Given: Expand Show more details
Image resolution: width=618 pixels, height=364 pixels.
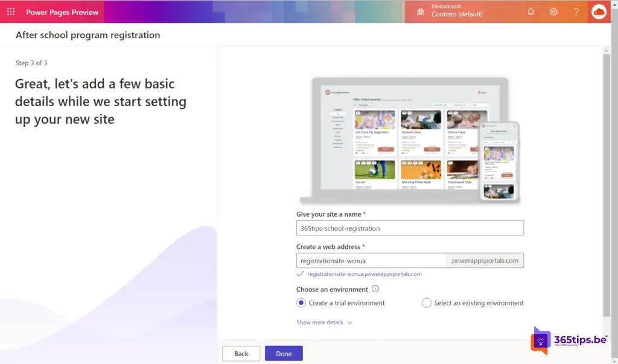Looking at the screenshot, I should (x=324, y=322).
